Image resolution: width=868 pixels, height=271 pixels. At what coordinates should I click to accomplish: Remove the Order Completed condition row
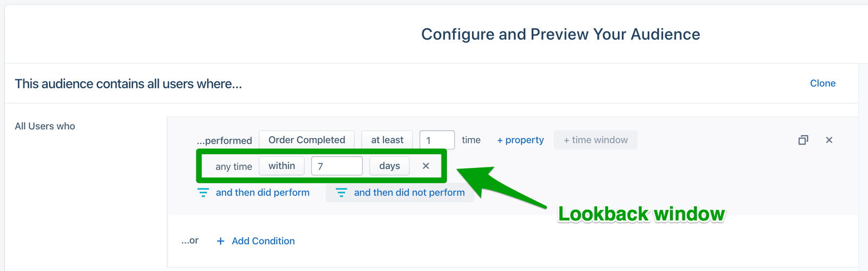tap(829, 140)
